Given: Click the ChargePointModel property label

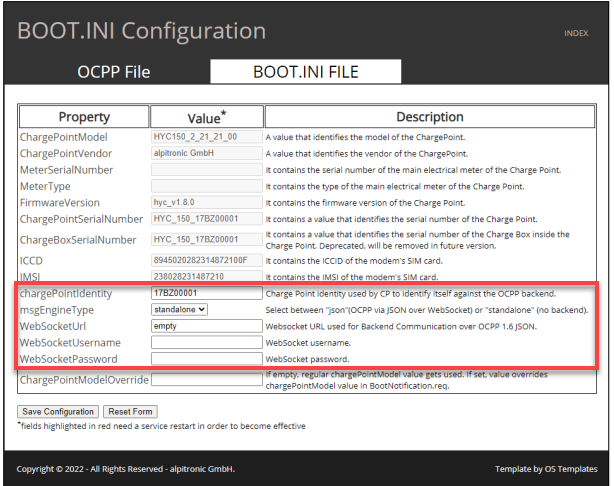Looking at the screenshot, I should [63, 137].
